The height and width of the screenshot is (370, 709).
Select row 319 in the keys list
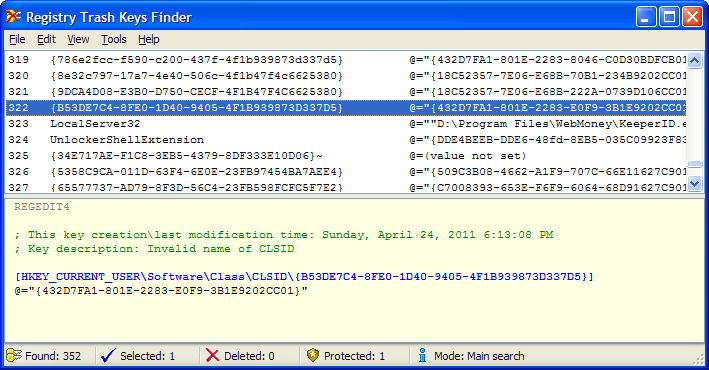346,60
